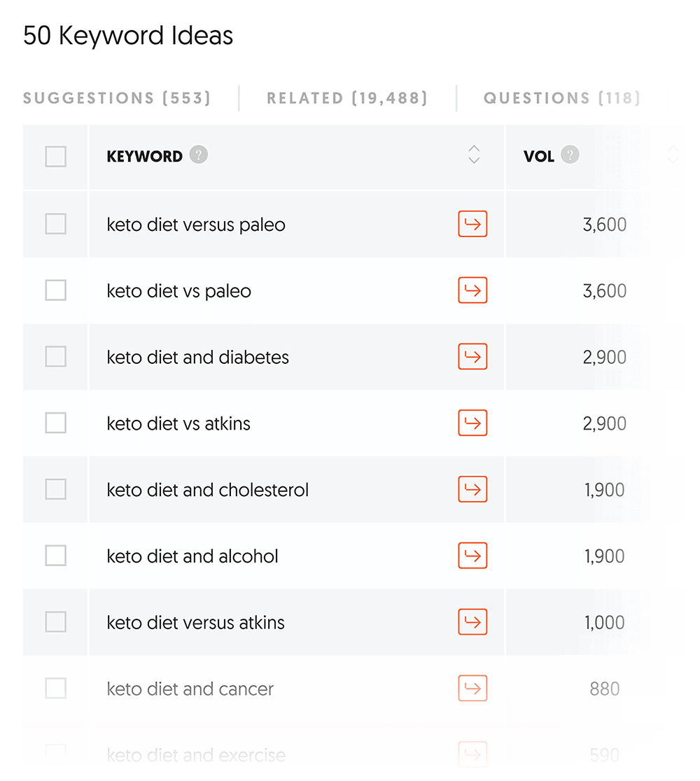Check the box for keto diet versus paleo
The width and height of the screenshot is (700, 781).
[56, 225]
